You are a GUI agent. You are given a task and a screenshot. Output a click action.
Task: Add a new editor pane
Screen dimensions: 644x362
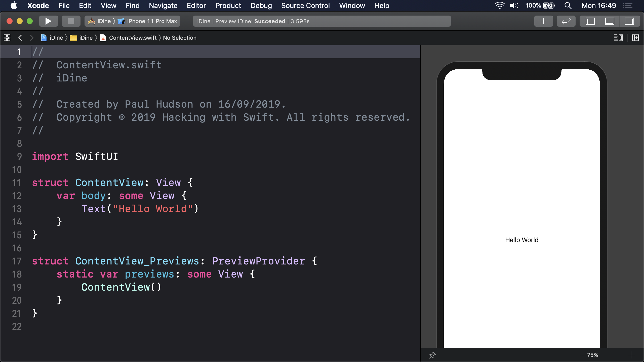tap(635, 38)
